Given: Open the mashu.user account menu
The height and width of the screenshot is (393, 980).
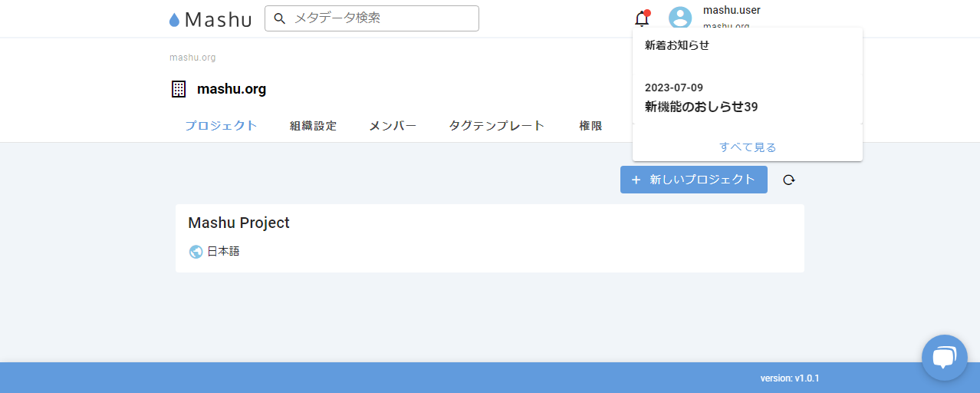Looking at the screenshot, I should (731, 11).
